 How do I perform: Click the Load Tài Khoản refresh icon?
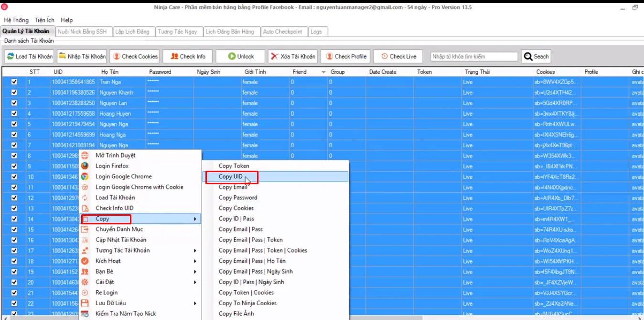(x=11, y=56)
